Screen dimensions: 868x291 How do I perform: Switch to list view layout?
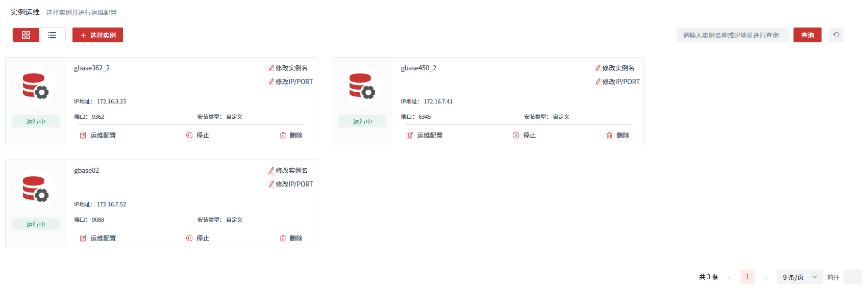click(52, 35)
